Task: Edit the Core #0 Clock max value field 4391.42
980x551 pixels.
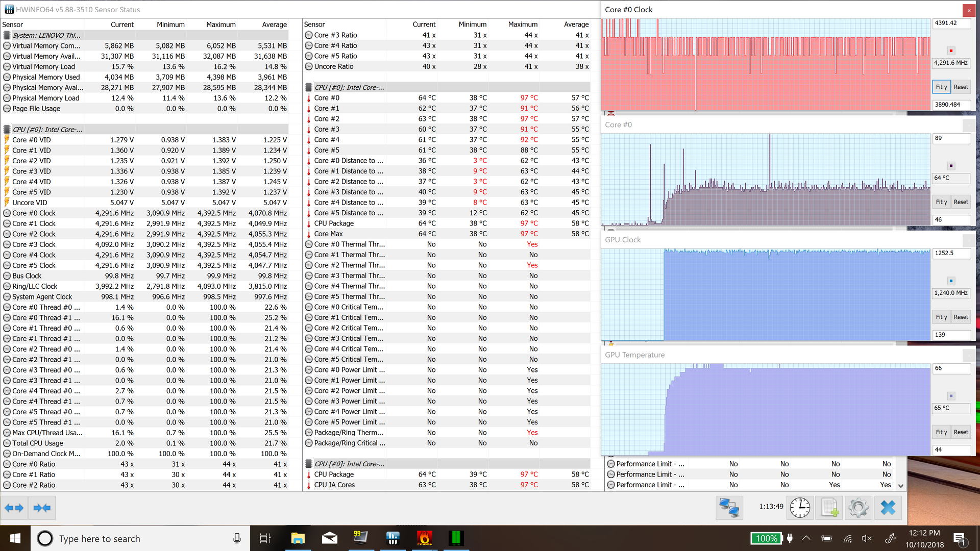Action: coord(951,23)
